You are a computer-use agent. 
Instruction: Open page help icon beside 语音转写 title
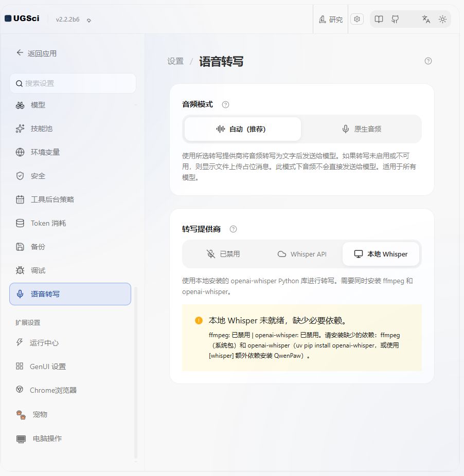coord(428,61)
